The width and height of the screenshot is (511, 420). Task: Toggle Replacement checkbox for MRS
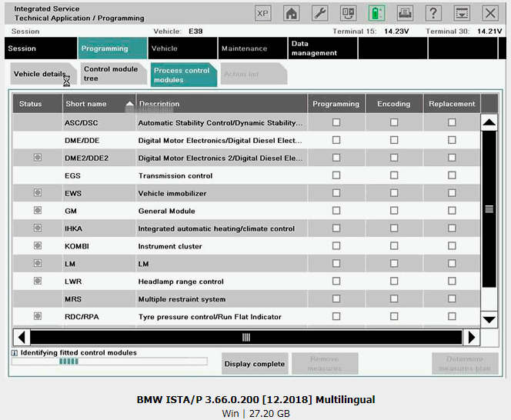click(x=452, y=298)
